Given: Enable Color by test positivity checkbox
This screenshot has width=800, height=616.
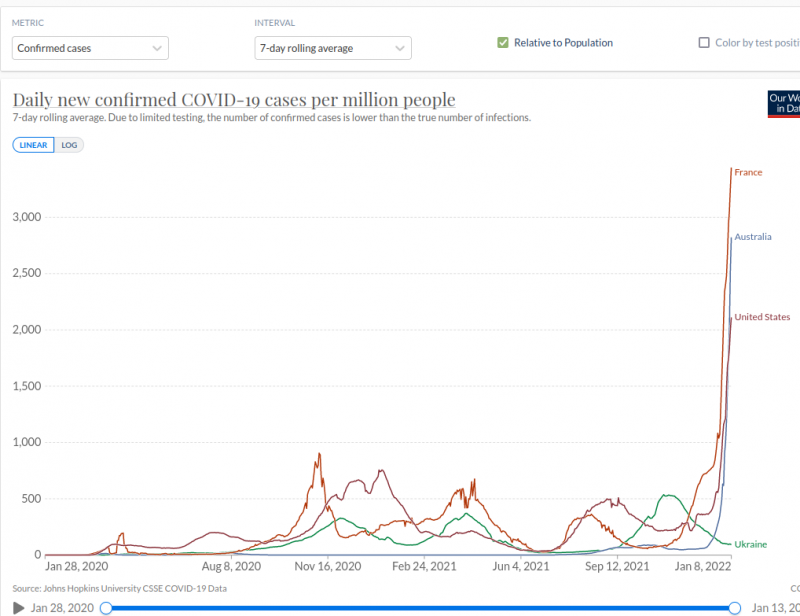Looking at the screenshot, I should tap(704, 43).
